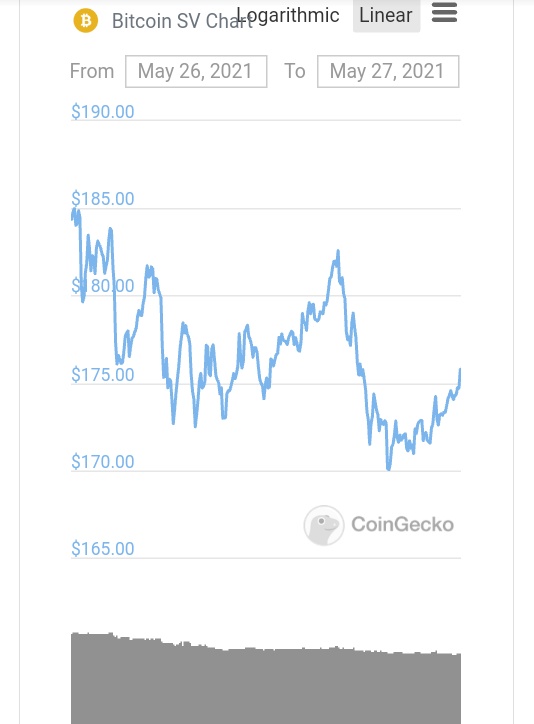The image size is (534, 724).
Task: Switch the chart to Logarithmic scale
Action: (288, 15)
